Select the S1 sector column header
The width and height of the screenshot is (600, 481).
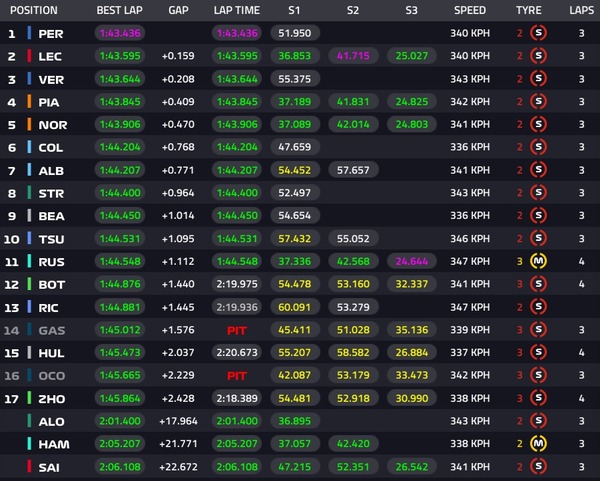click(x=293, y=10)
